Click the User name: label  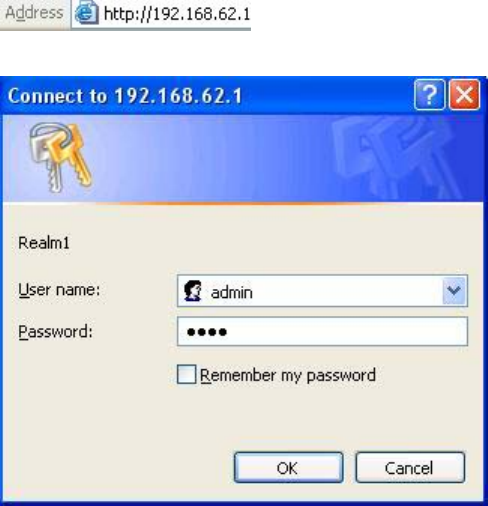coord(59,289)
